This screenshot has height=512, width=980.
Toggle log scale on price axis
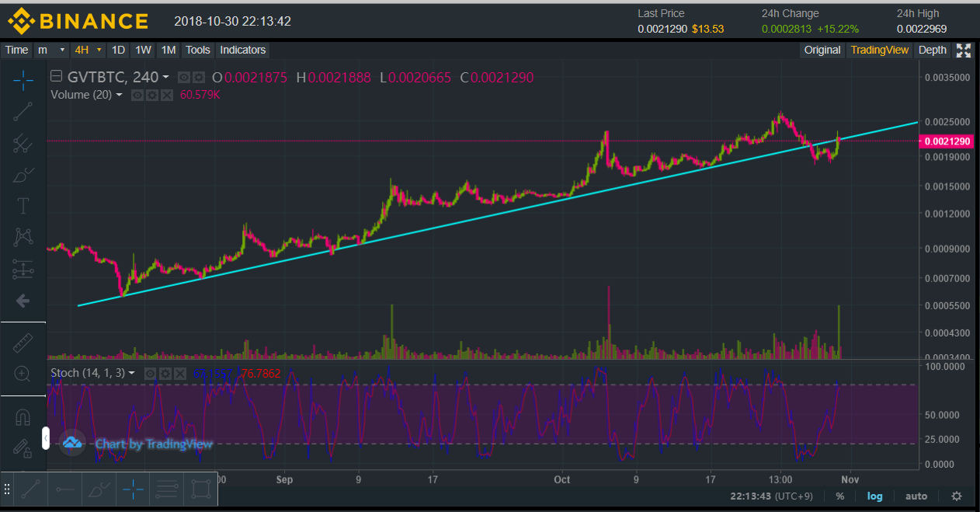[x=875, y=496]
